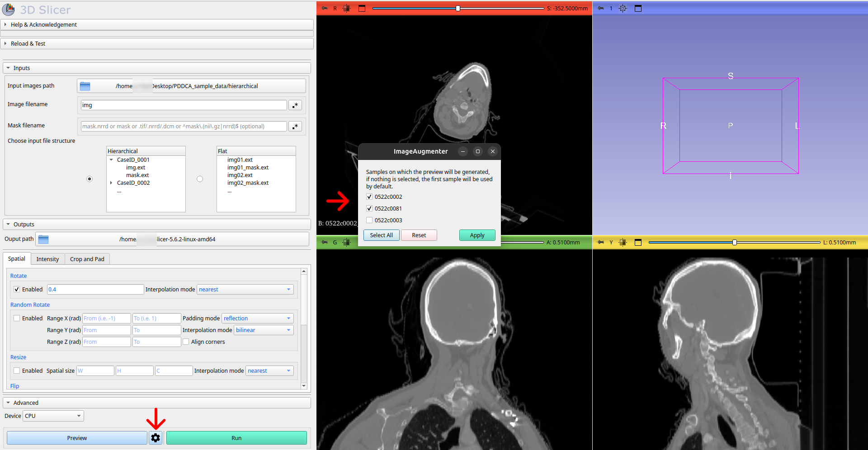Viewport: 868px width, 450px height.
Task: Maximize the red slice view layout icon
Action: (x=362, y=8)
